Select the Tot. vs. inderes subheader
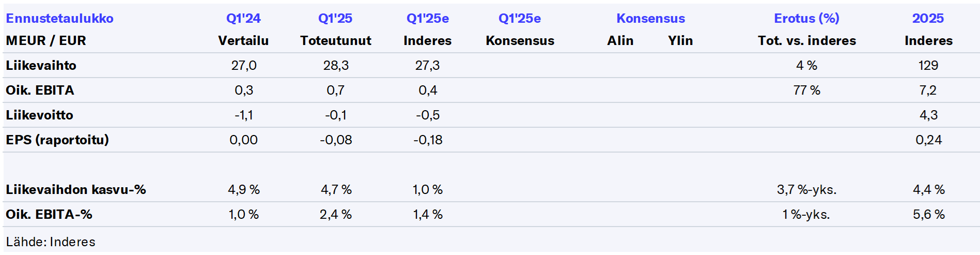The height and width of the screenshot is (255, 980). click(806, 41)
